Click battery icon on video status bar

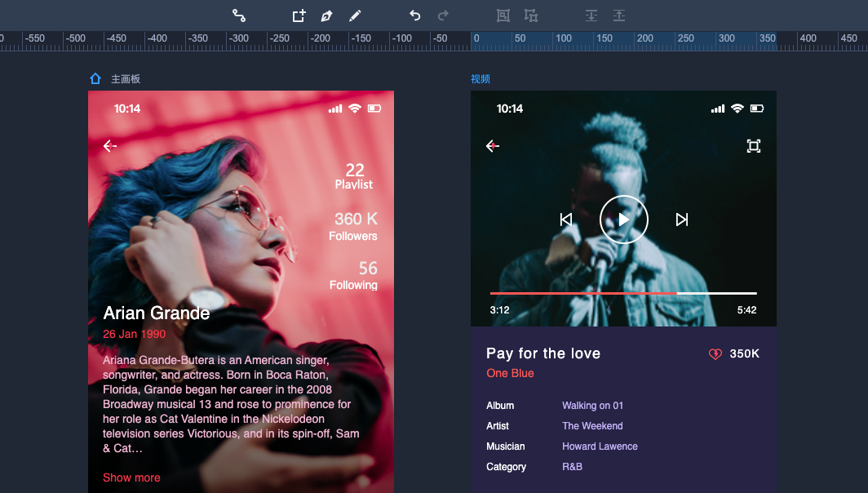click(x=757, y=109)
